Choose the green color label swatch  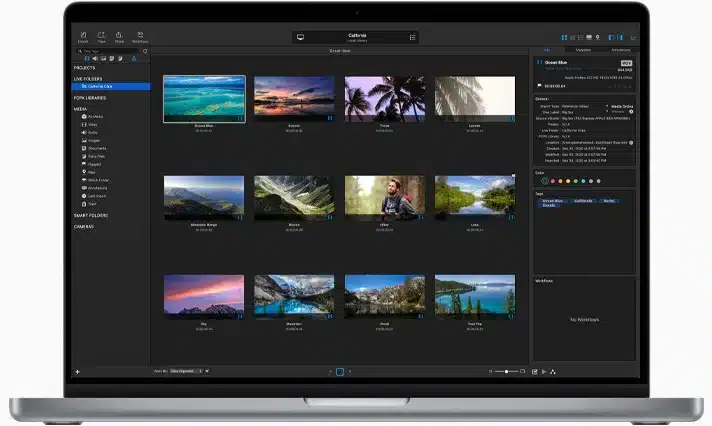tap(575, 181)
